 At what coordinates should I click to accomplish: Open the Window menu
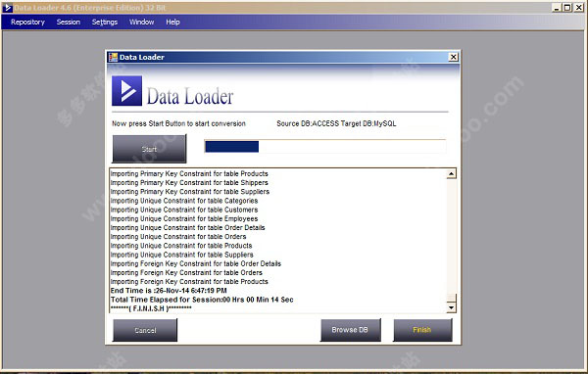click(142, 23)
